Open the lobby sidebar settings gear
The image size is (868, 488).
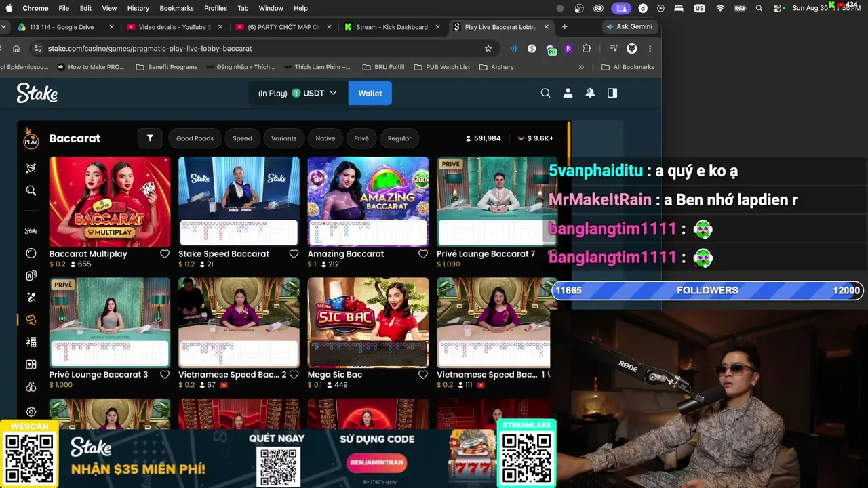coord(31,411)
